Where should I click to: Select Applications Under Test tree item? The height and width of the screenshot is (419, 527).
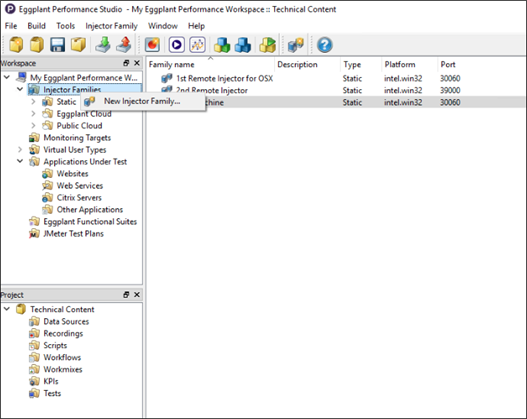[x=85, y=162]
